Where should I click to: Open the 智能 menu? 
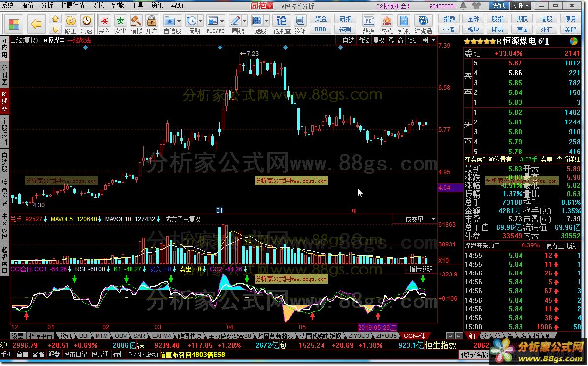tap(118, 5)
